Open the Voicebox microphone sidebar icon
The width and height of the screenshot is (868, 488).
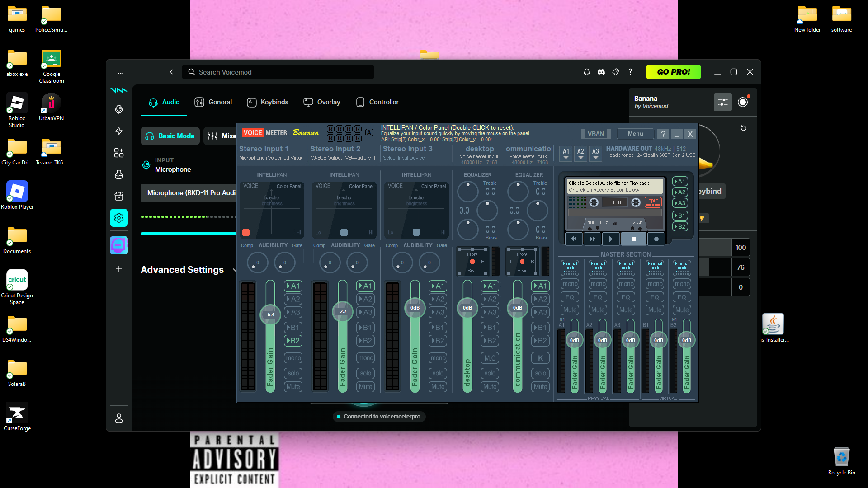(119, 109)
